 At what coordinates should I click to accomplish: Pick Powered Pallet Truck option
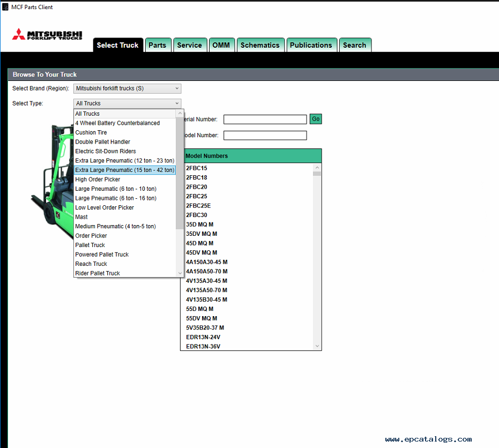coord(125,255)
